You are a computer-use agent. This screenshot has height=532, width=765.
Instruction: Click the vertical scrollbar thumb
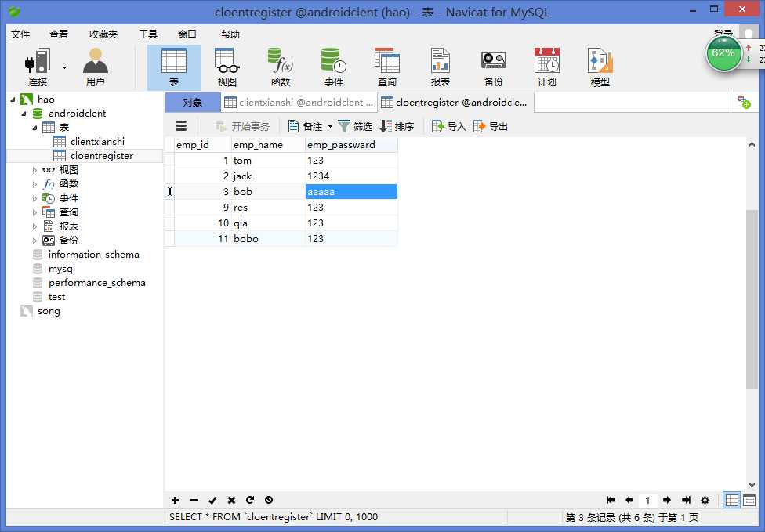pyautogui.click(x=752, y=299)
